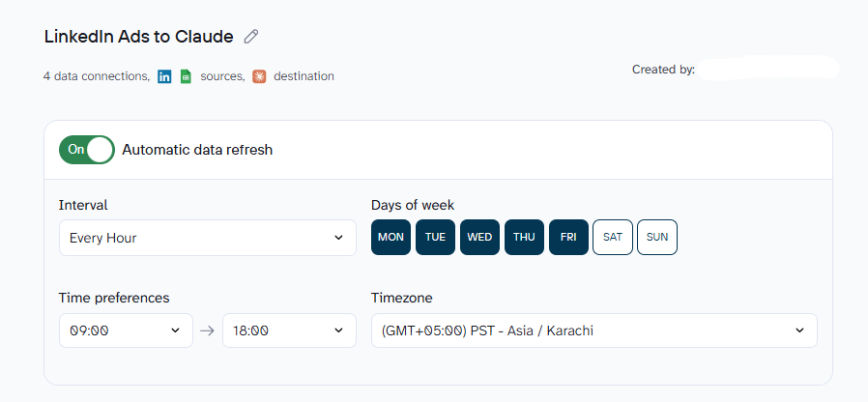
Task: Edit the LinkedIn Ads to Claude title pencil icon
Action: pyautogui.click(x=251, y=37)
